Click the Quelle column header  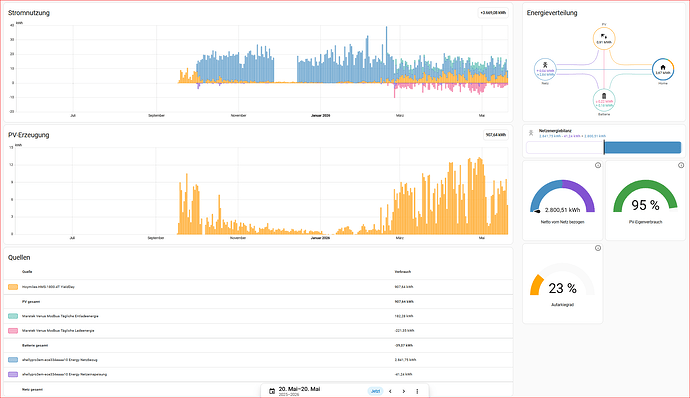click(x=27, y=272)
